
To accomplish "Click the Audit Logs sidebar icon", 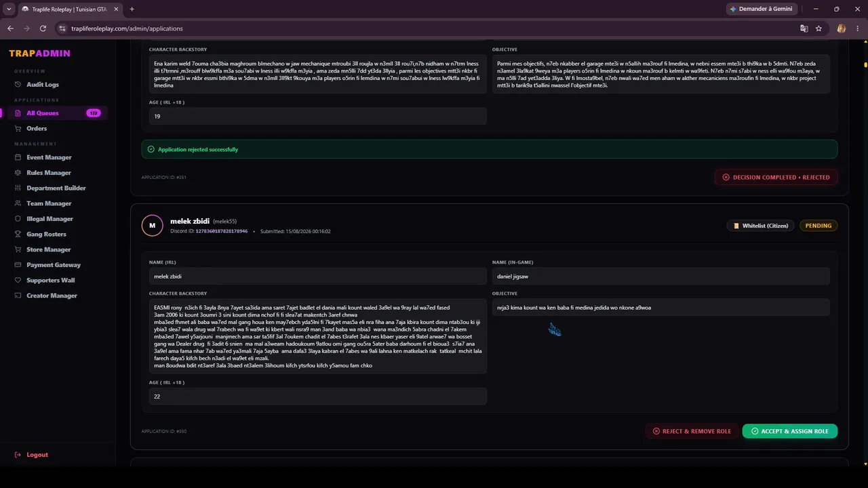I will [18, 85].
